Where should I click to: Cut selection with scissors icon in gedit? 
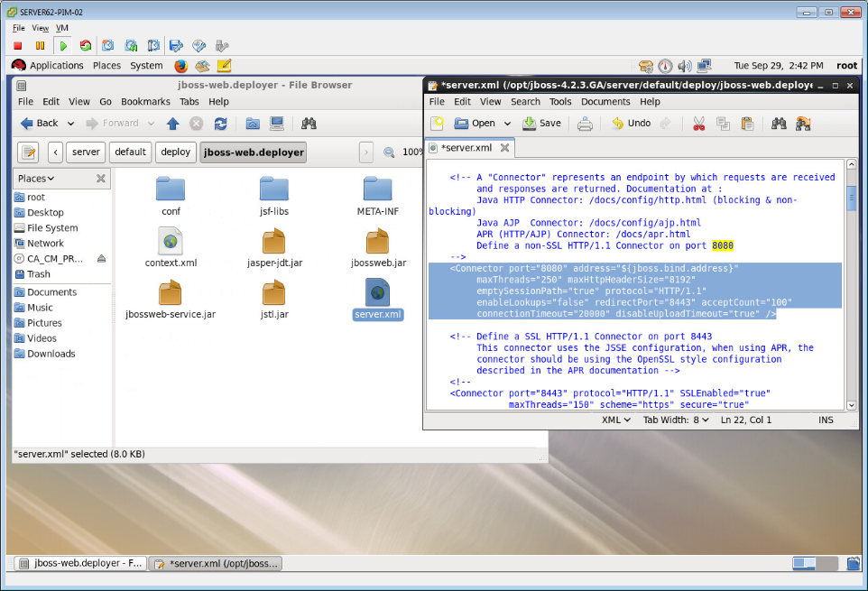[x=698, y=124]
